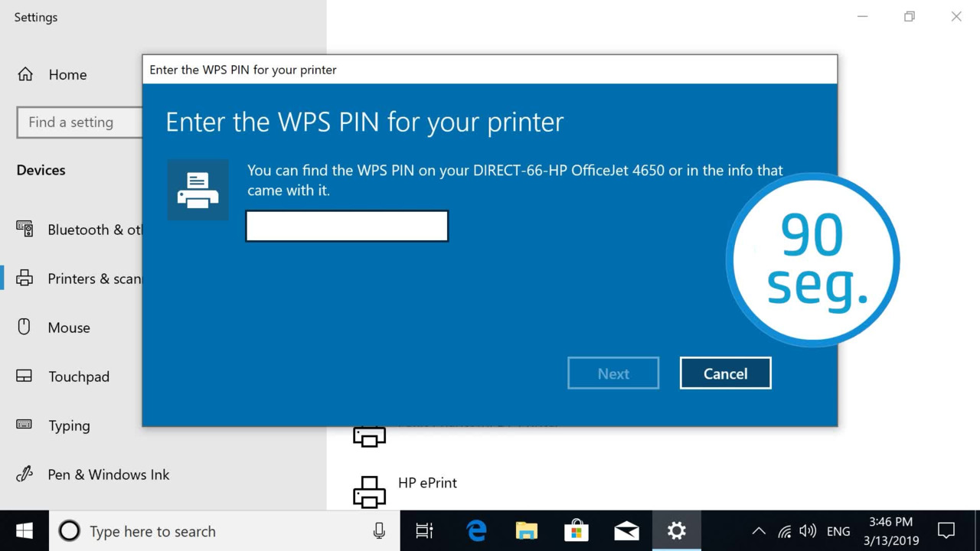This screenshot has width=980, height=551.
Task: Click the Mouse settings icon
Action: tap(24, 327)
